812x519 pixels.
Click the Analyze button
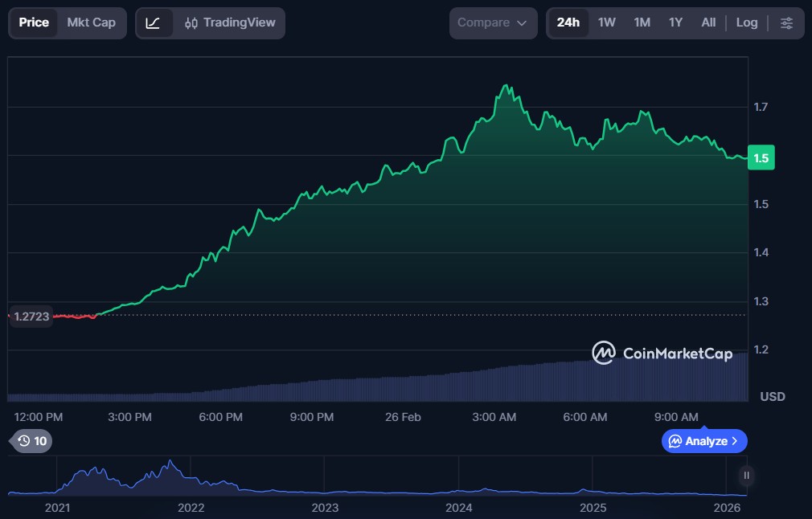[x=703, y=441]
